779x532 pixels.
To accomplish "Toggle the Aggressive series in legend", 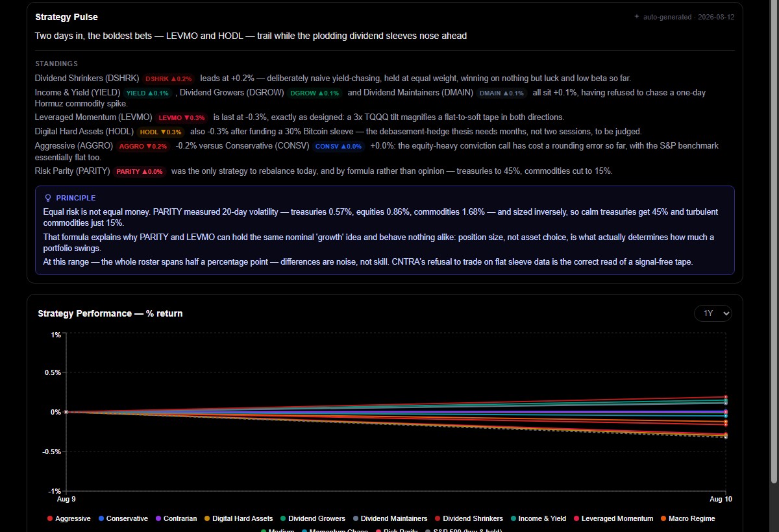I will tap(68, 518).
